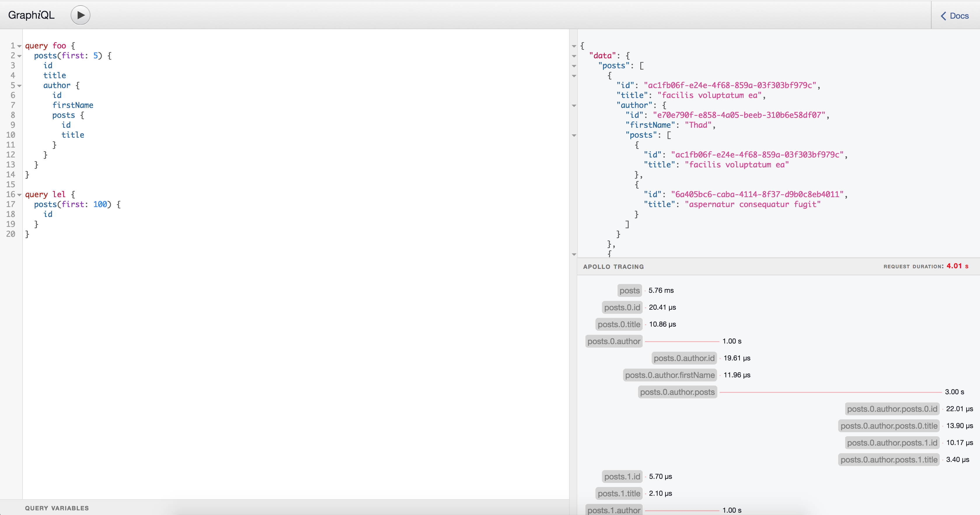Screen dimensions: 980x515
Task: Click the Apollo Tracing panel header
Action: (613, 267)
